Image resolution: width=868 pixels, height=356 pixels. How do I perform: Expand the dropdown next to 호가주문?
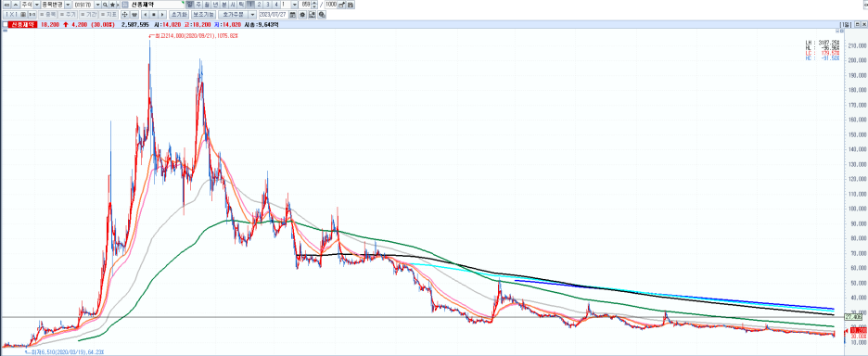pos(252,15)
